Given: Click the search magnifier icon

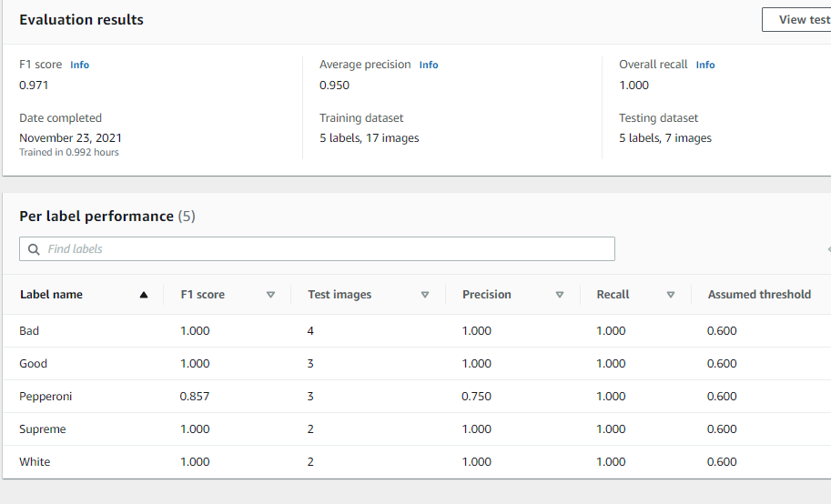Looking at the screenshot, I should pyautogui.click(x=34, y=249).
